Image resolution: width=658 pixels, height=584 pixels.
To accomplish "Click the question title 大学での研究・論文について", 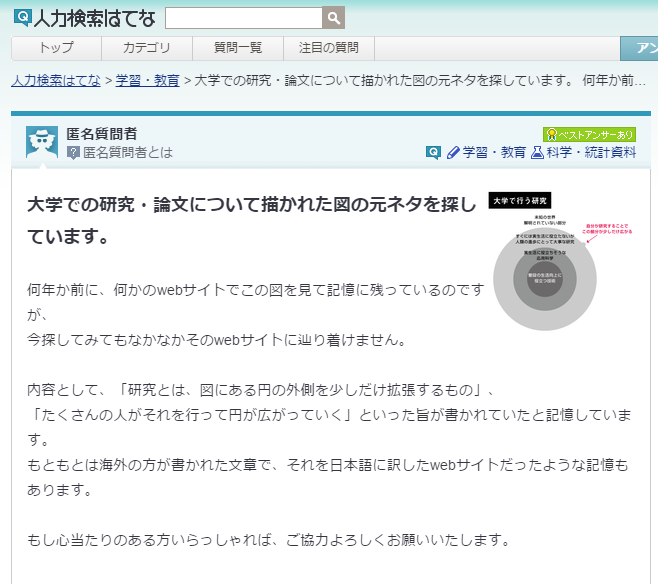I will pos(252,220).
